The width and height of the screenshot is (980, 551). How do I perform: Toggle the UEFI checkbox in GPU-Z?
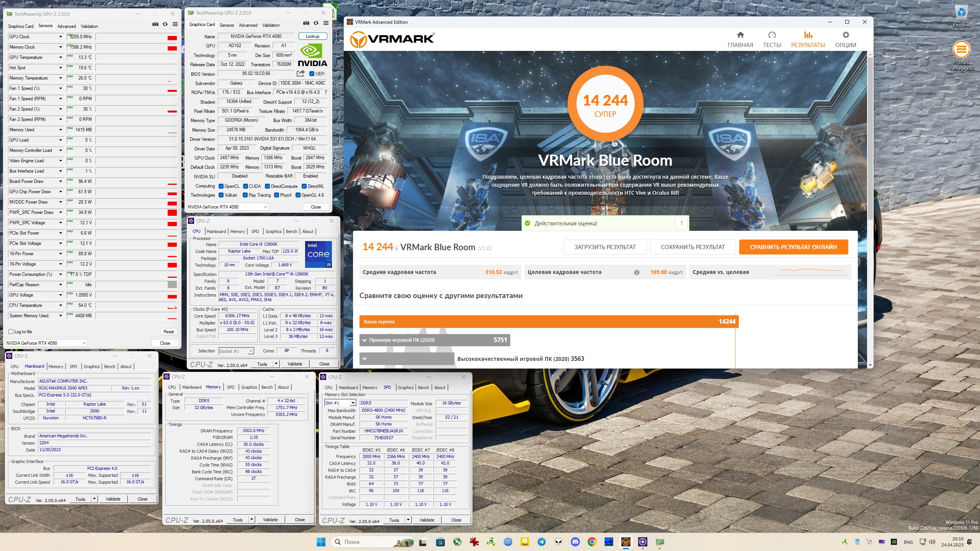coord(312,74)
